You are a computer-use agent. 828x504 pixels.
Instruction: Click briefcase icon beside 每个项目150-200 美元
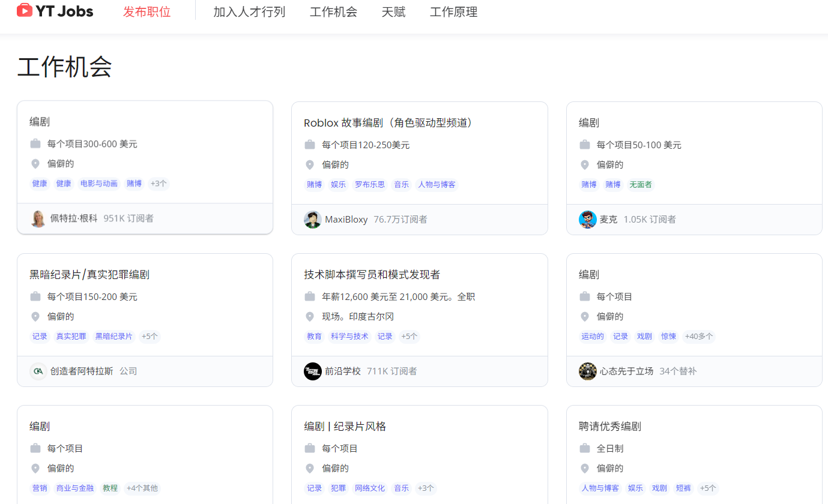point(35,296)
